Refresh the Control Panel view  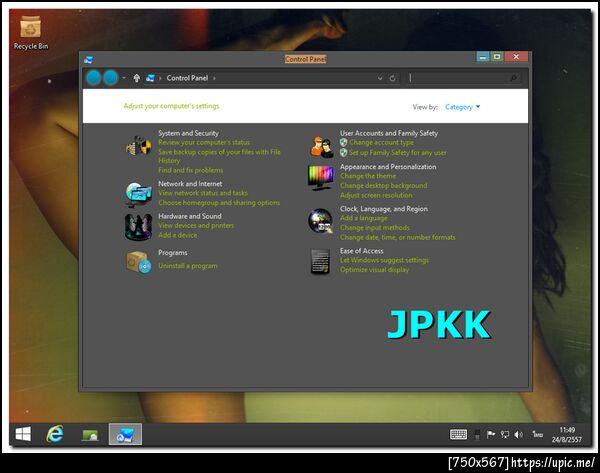(x=392, y=78)
